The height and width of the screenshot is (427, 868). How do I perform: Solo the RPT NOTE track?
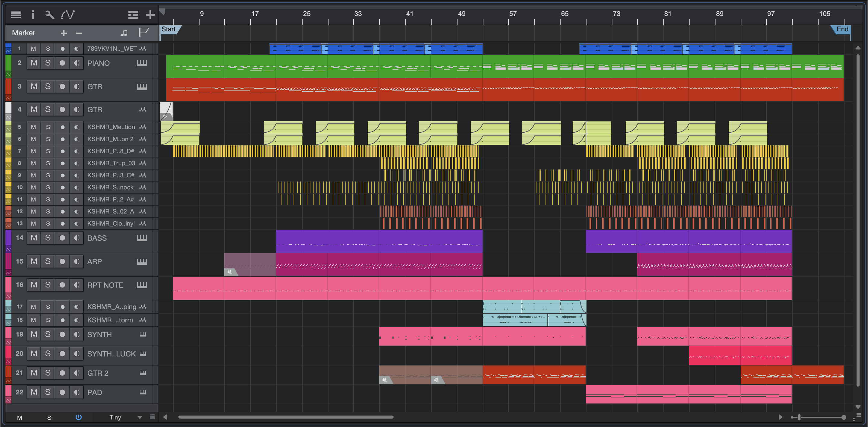pyautogui.click(x=48, y=285)
